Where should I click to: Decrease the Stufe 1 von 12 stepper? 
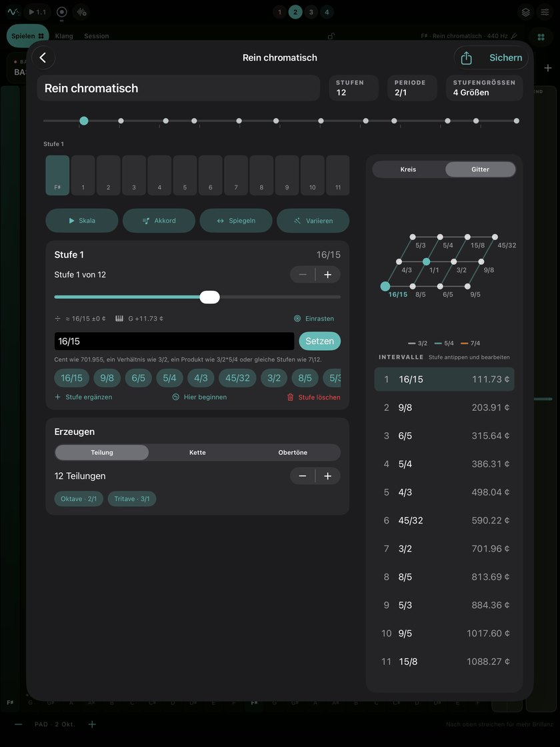[303, 274]
